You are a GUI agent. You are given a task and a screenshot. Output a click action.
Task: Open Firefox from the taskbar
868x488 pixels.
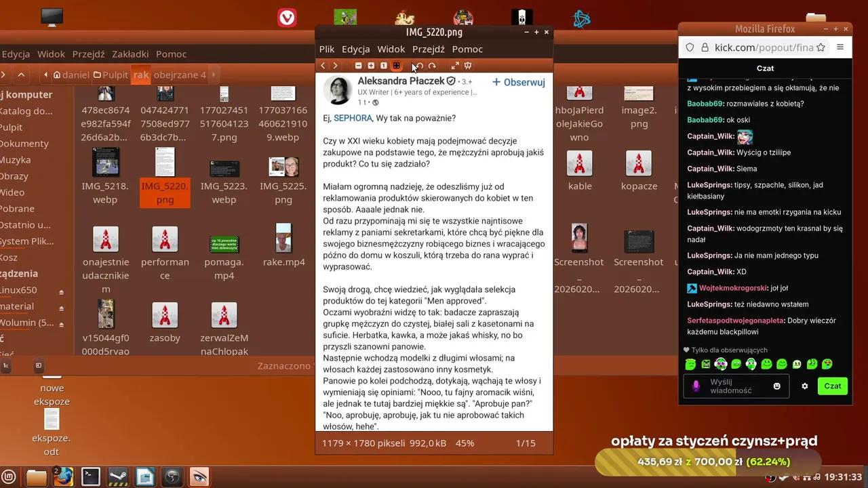pos(63,477)
